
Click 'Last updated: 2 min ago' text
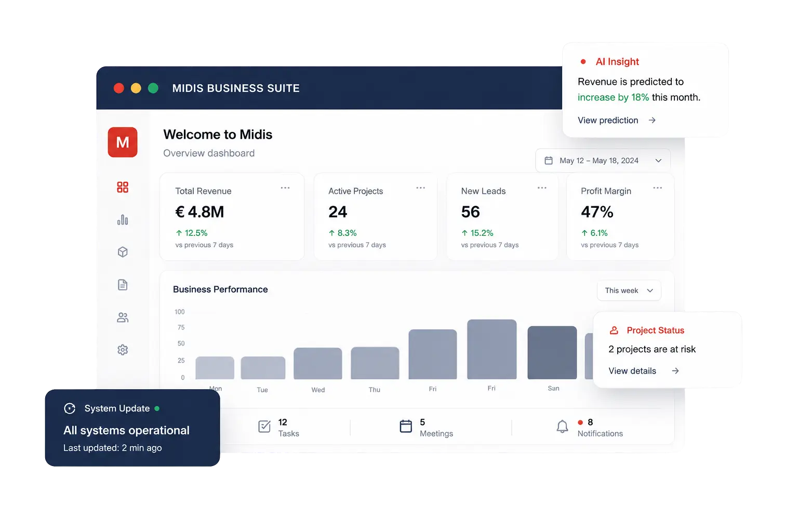pyautogui.click(x=113, y=448)
